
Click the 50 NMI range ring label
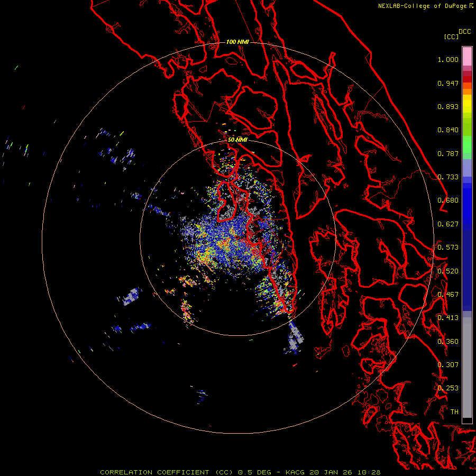237,140
